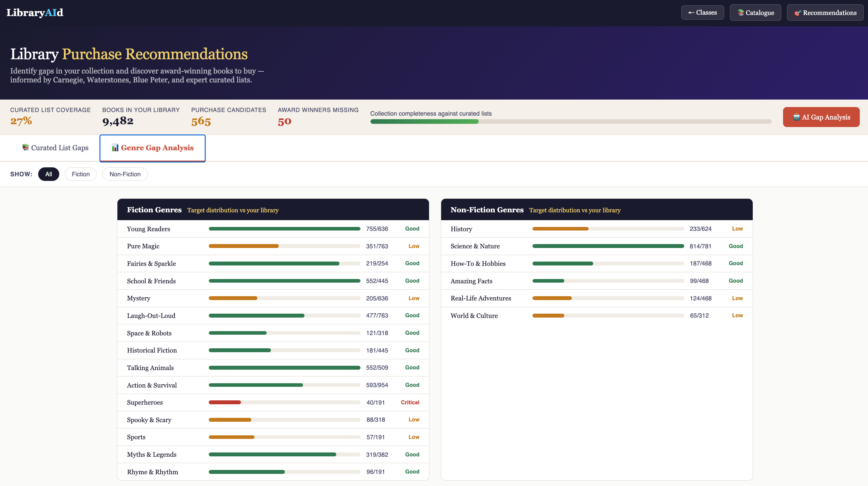Click the collection completeness progress bar
The image size is (868, 486).
point(571,122)
